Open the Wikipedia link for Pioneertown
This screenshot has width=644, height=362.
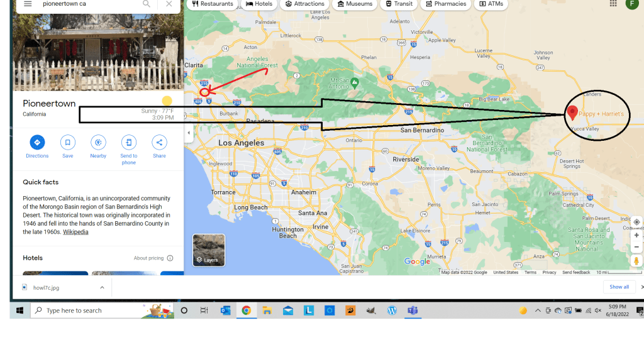pyautogui.click(x=75, y=232)
